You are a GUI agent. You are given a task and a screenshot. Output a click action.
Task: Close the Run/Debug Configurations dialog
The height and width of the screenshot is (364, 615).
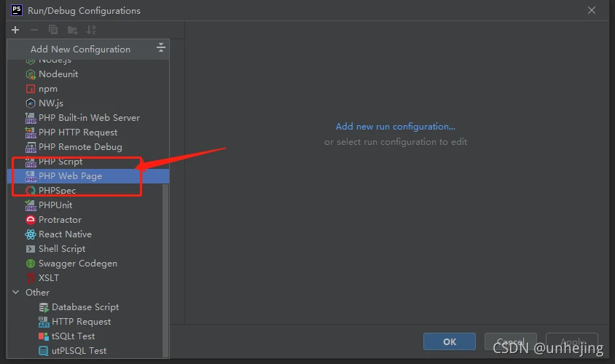pyautogui.click(x=592, y=11)
